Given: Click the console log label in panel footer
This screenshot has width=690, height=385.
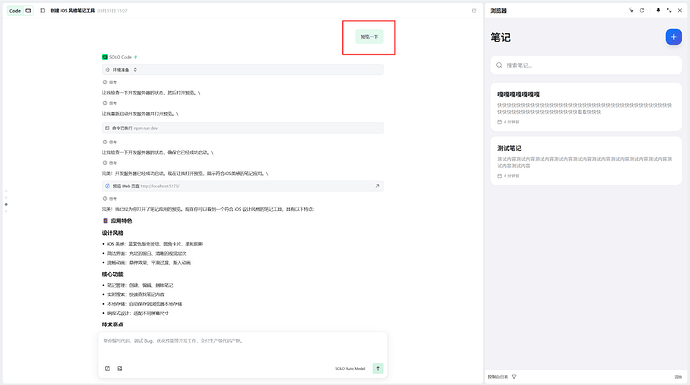Looking at the screenshot, I should click(x=498, y=377).
